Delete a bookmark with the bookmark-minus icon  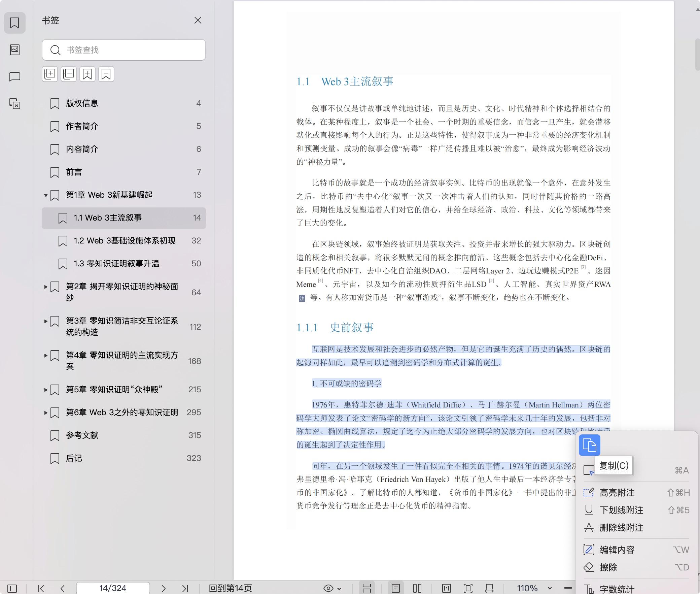point(106,74)
